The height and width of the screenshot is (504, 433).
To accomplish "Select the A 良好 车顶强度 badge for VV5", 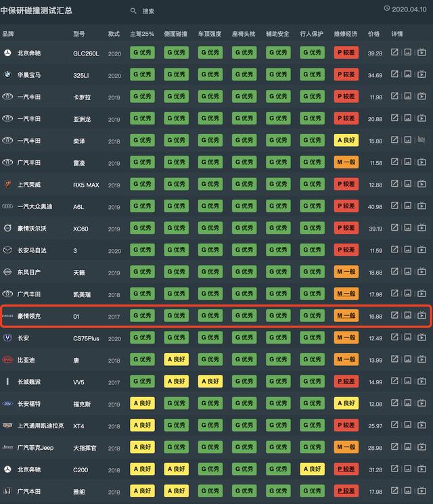I will (210, 382).
